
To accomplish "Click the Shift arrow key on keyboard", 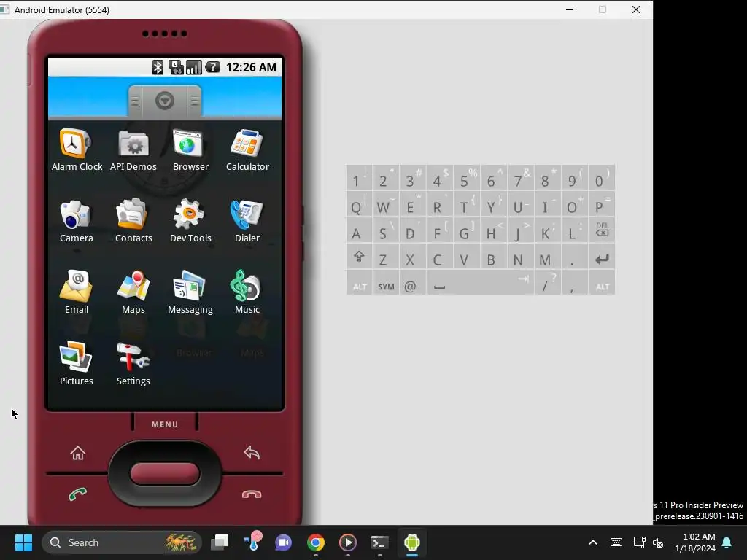I will 359,257.
